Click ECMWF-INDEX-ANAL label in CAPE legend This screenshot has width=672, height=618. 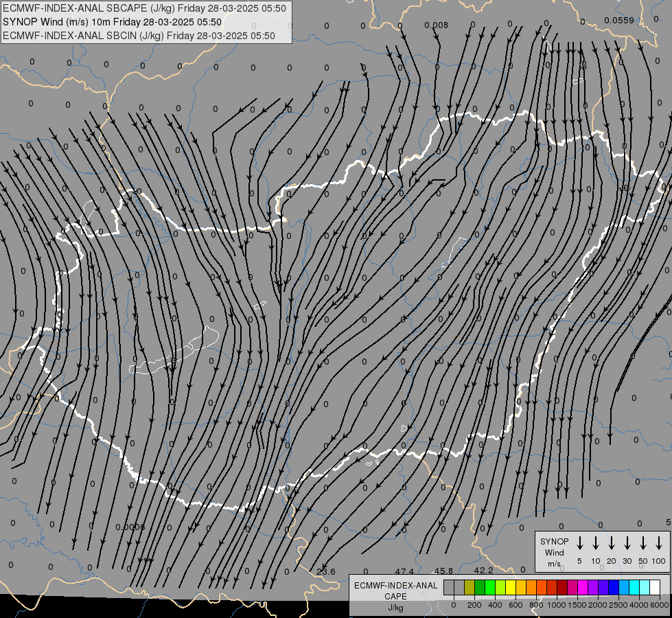pos(395,586)
